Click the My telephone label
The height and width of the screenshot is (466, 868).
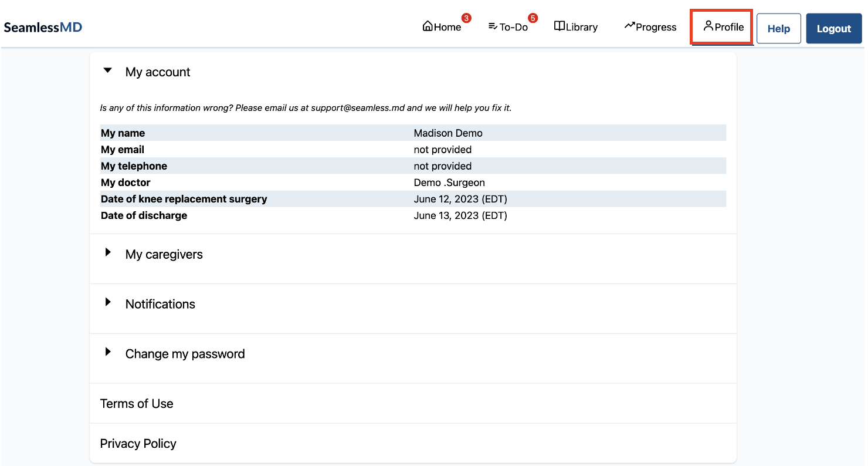click(x=134, y=166)
